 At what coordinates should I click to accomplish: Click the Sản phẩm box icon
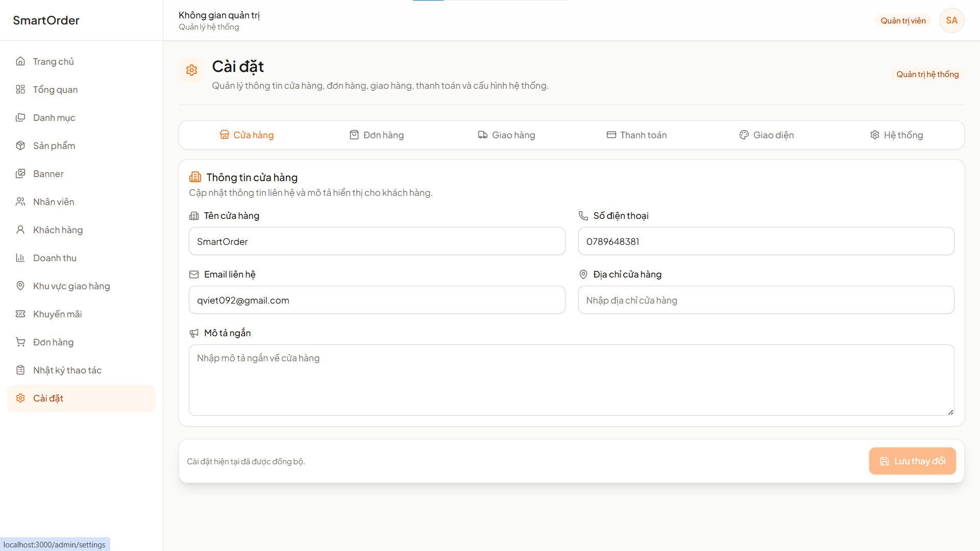coord(20,145)
